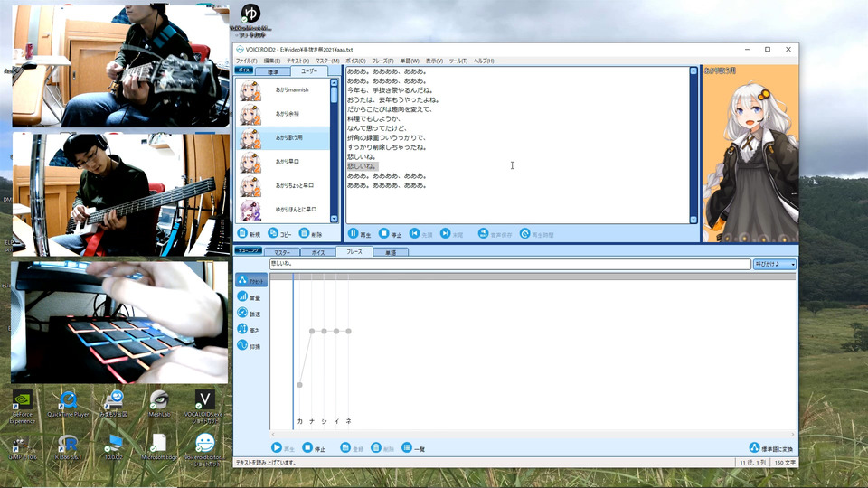Copy the voice preset with コピー
Image resolution: width=868 pixels, height=488 pixels.
279,233
